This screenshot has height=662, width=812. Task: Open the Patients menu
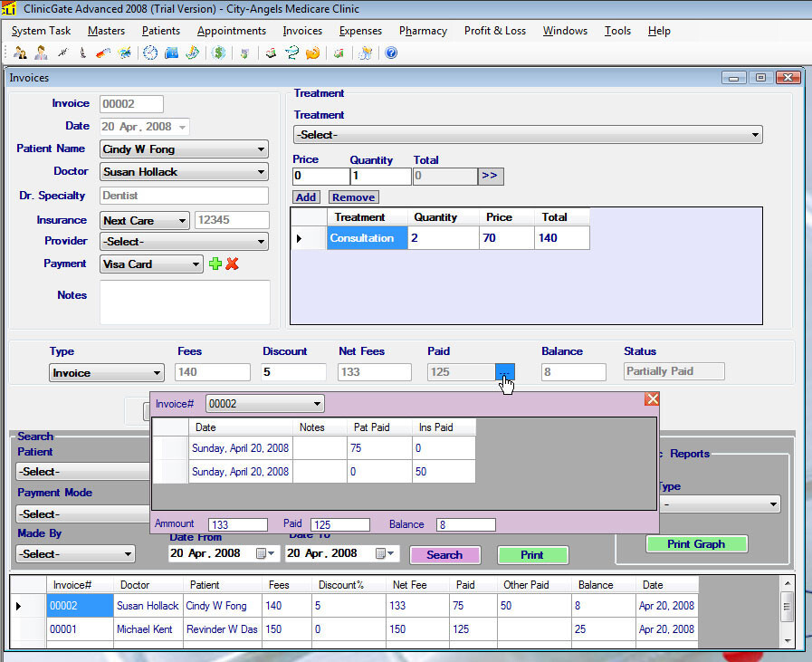[161, 31]
